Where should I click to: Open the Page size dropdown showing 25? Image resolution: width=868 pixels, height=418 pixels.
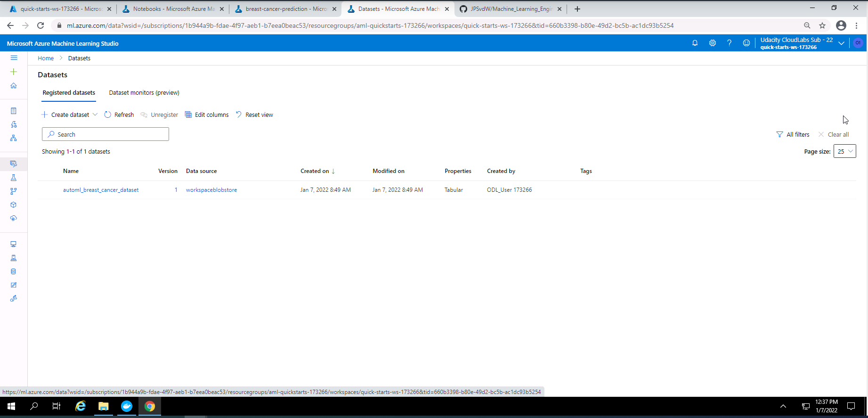coord(844,151)
